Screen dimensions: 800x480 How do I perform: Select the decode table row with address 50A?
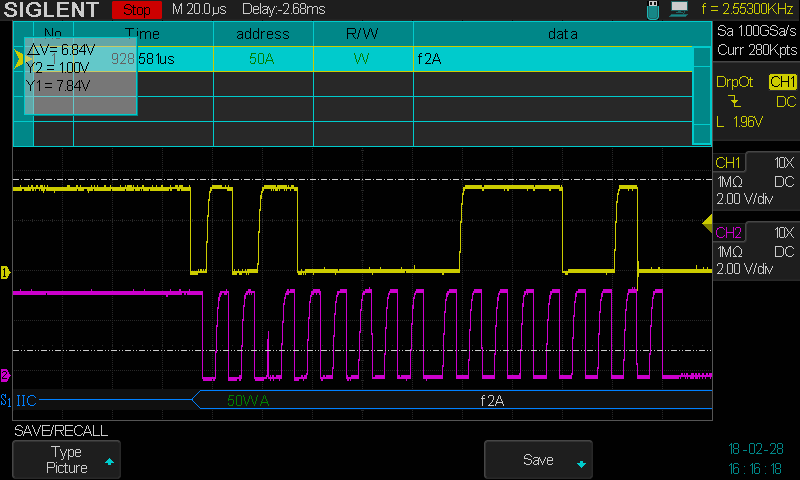point(353,59)
